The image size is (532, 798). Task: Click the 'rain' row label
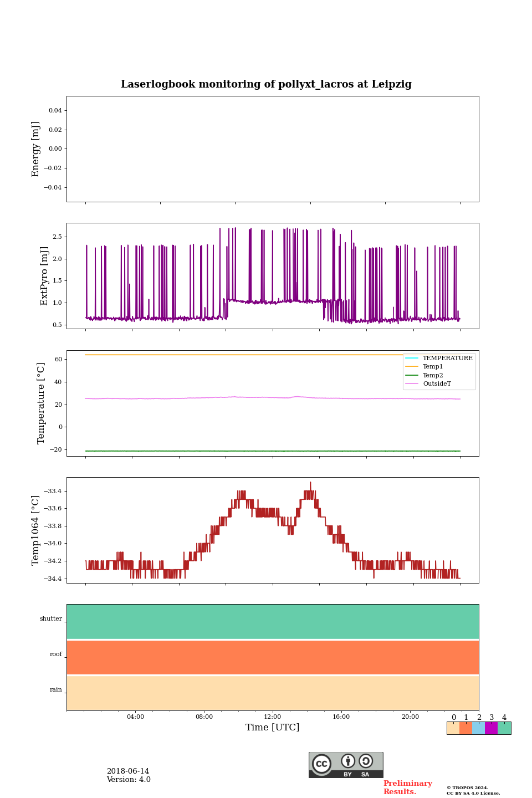pyautogui.click(x=56, y=690)
